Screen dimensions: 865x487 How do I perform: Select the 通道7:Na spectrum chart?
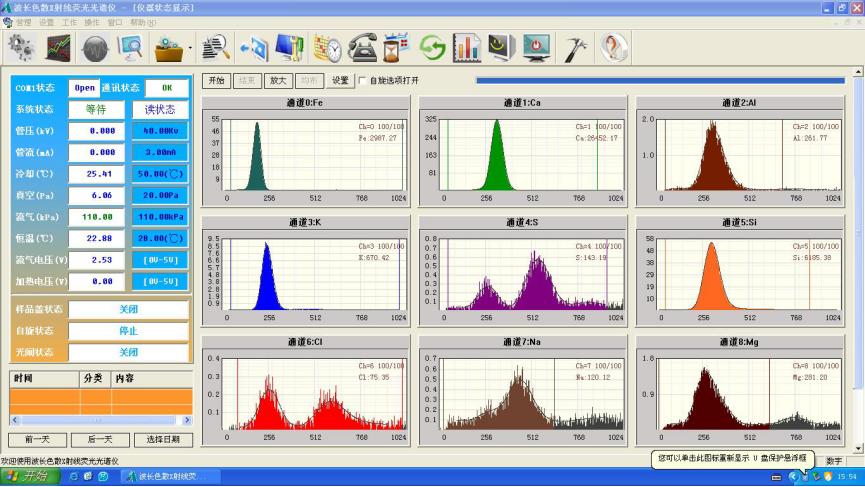pyautogui.click(x=522, y=390)
